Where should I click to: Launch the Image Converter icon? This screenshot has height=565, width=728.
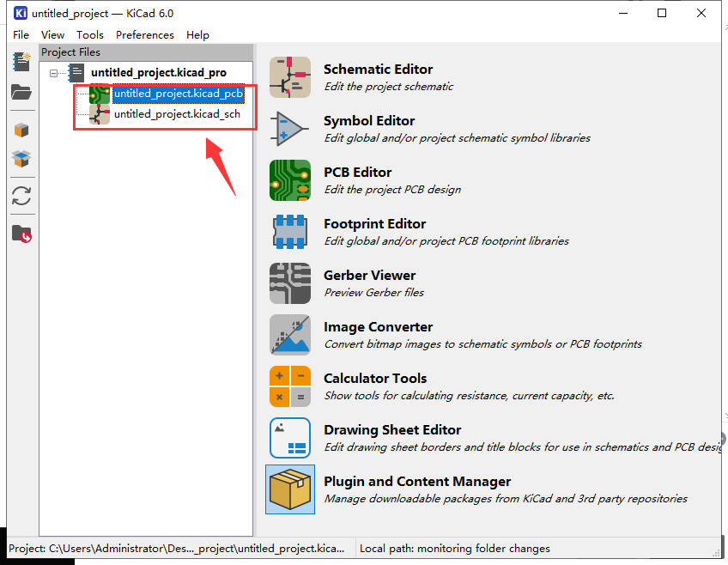pyautogui.click(x=290, y=335)
